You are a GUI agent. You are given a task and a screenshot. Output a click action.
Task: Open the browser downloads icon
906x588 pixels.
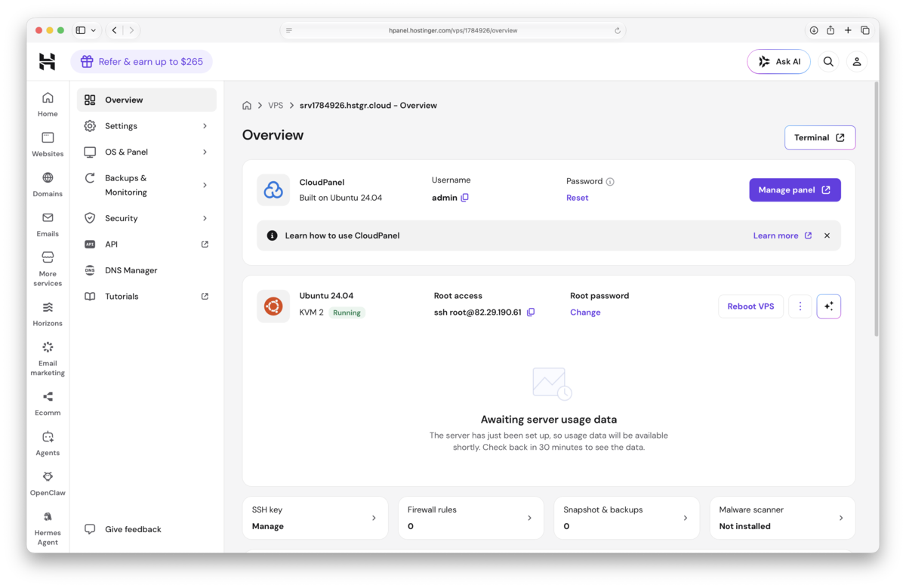814,30
